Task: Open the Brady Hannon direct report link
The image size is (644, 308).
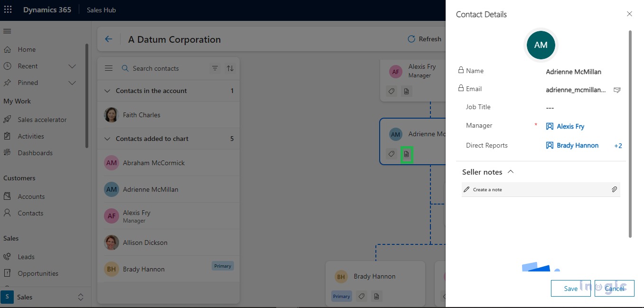Action: click(578, 145)
